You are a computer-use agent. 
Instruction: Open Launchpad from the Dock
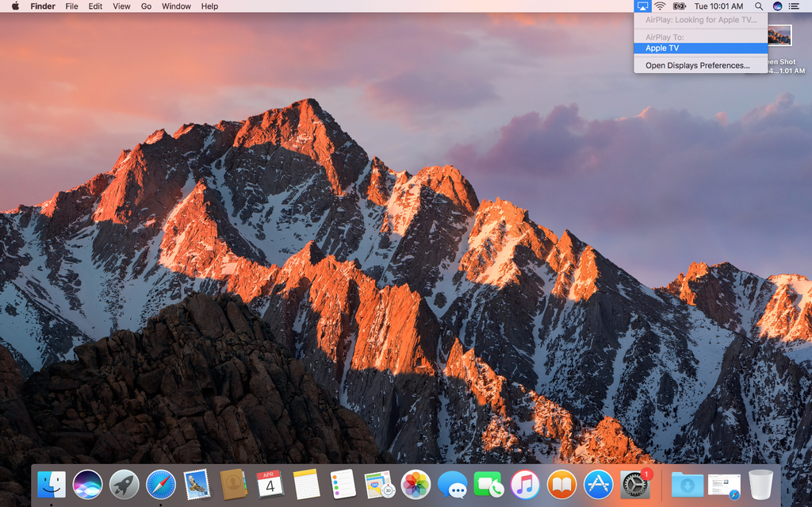pyautogui.click(x=124, y=485)
